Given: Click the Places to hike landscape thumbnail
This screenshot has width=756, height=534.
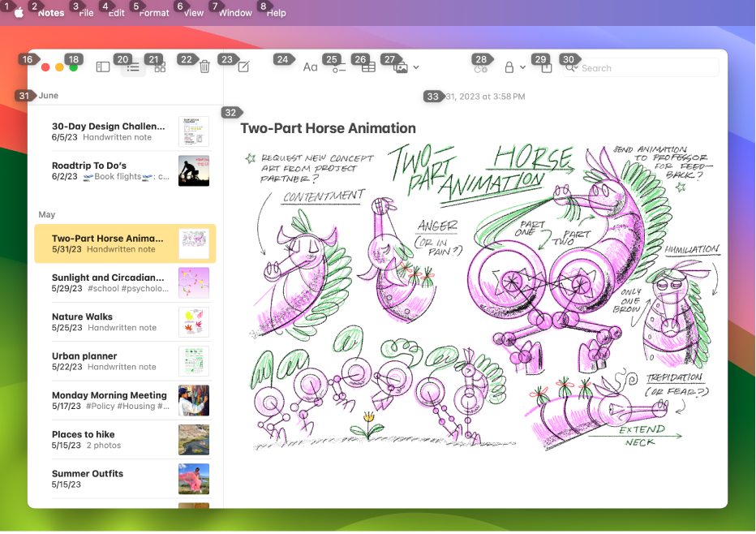Looking at the screenshot, I should click(x=194, y=439).
